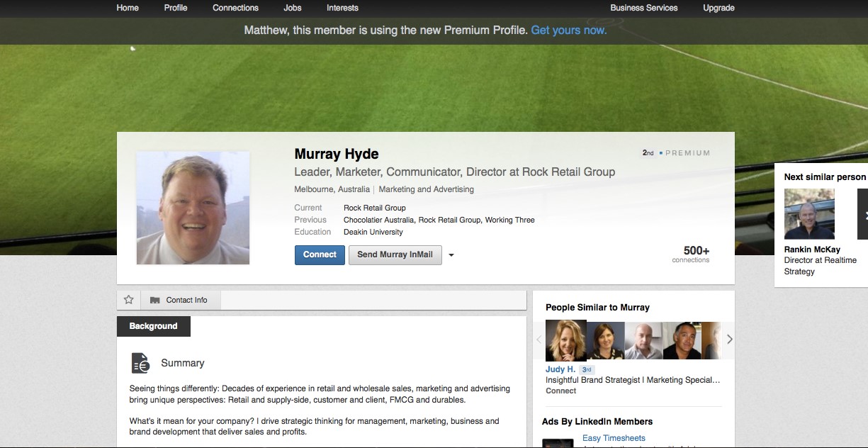Image resolution: width=868 pixels, height=448 pixels.
Task: Select the Background tab
Action: tap(153, 326)
